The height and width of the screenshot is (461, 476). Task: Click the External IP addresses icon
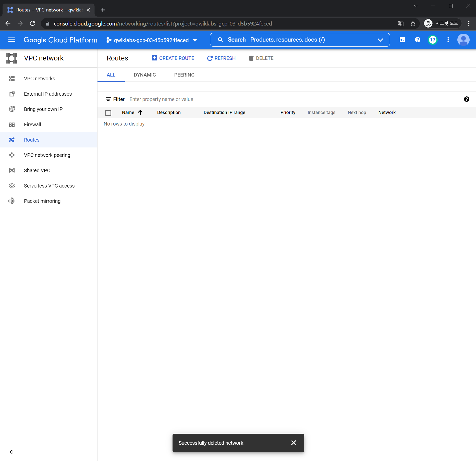(x=12, y=94)
